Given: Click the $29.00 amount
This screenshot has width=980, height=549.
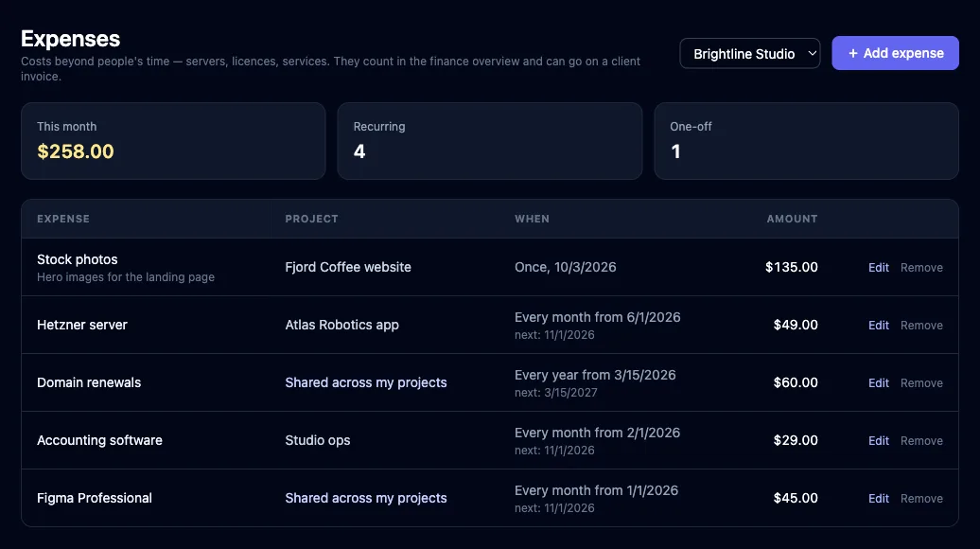Looking at the screenshot, I should coord(796,440).
